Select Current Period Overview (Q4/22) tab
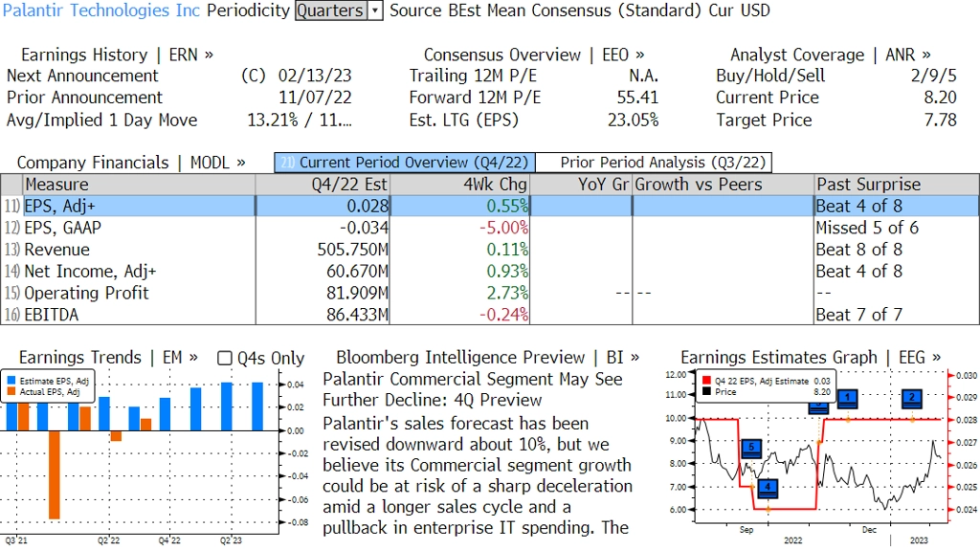Screen dimensions: 980x549 tap(405, 163)
